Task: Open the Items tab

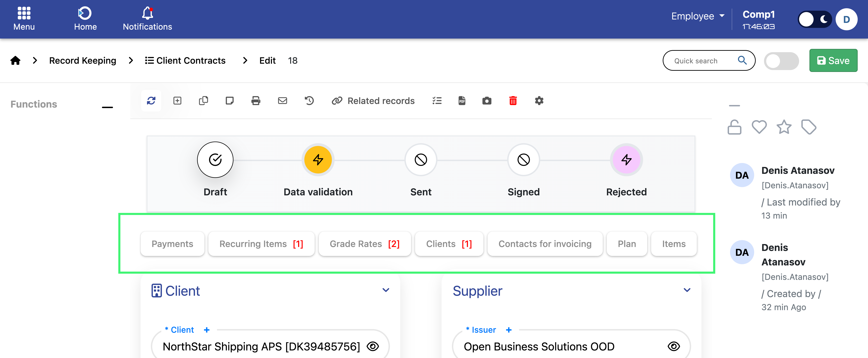Action: (674, 244)
